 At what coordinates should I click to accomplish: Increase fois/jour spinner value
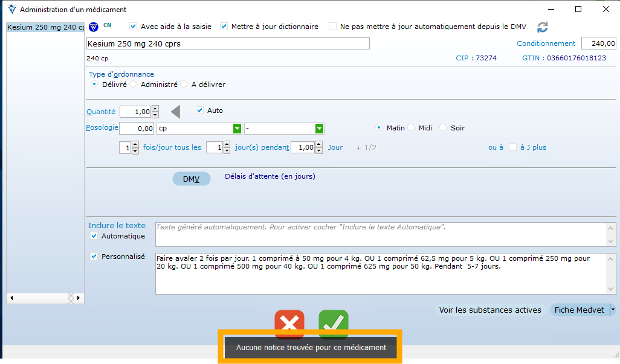pos(135,144)
